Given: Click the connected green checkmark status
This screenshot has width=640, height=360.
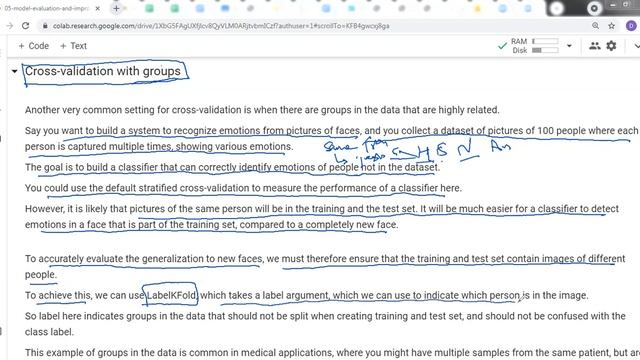Looking at the screenshot, I should [x=502, y=46].
